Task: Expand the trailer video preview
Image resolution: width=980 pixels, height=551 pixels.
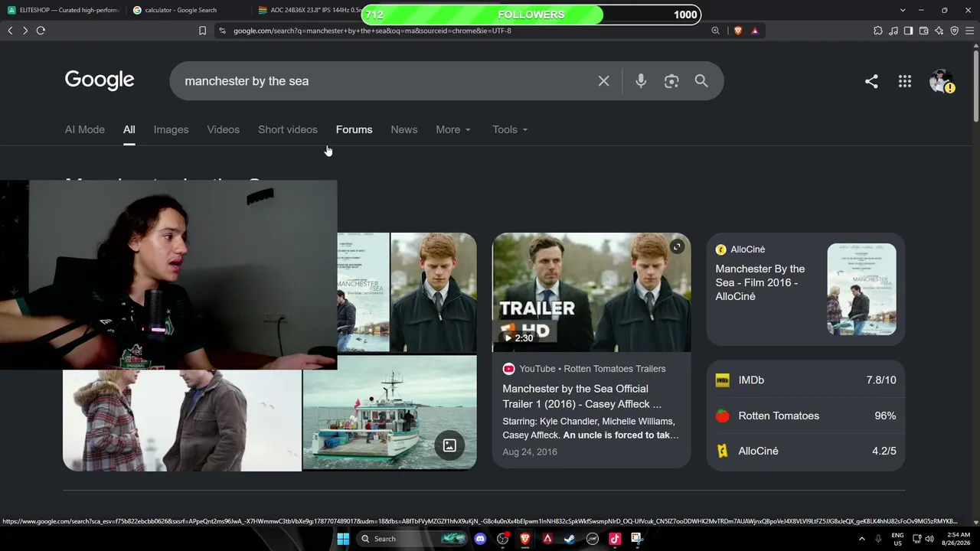Action: click(677, 246)
